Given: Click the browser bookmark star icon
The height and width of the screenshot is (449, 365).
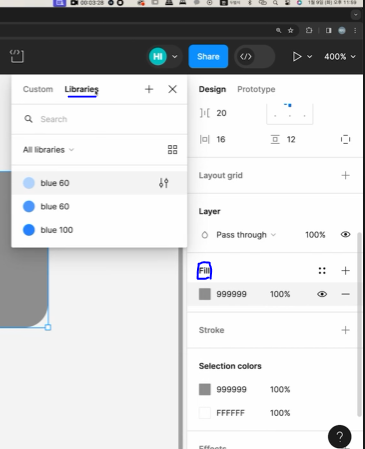Looking at the screenshot, I should (x=291, y=30).
